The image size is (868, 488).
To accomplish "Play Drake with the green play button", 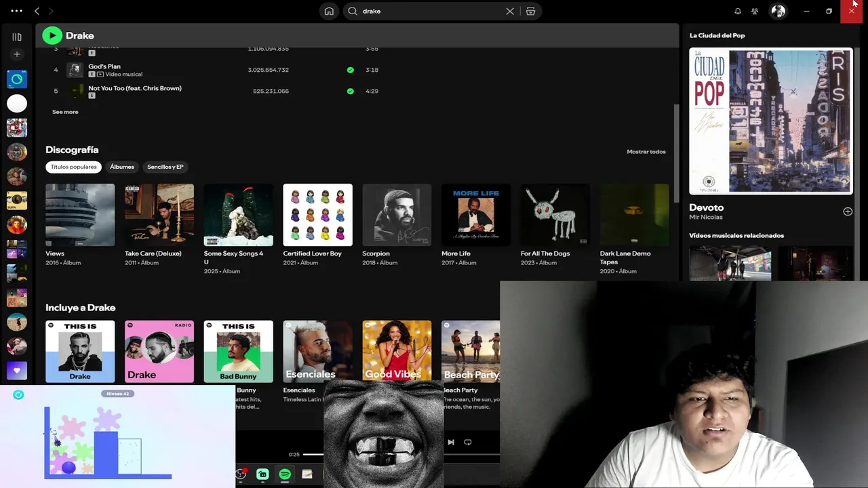I will click(x=52, y=35).
